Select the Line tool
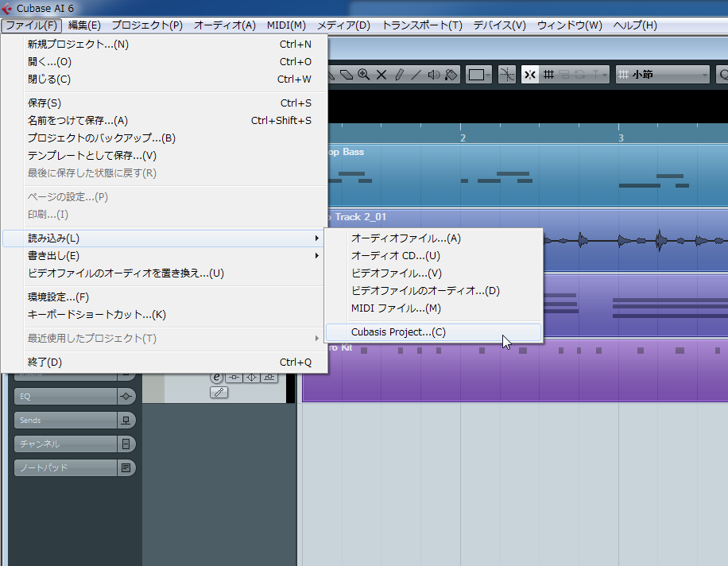Viewport: 728px width, 566px height. tap(416, 75)
